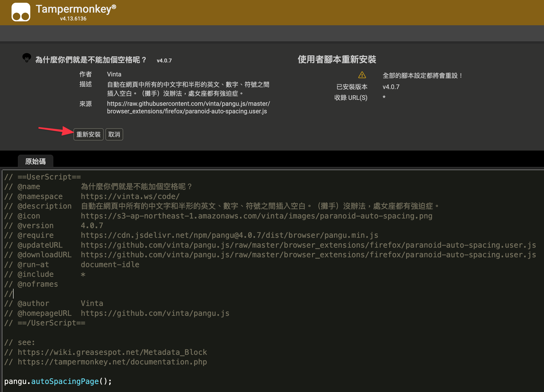Click the @downloadURL line in code
The image size is (544, 392).
tap(270, 255)
